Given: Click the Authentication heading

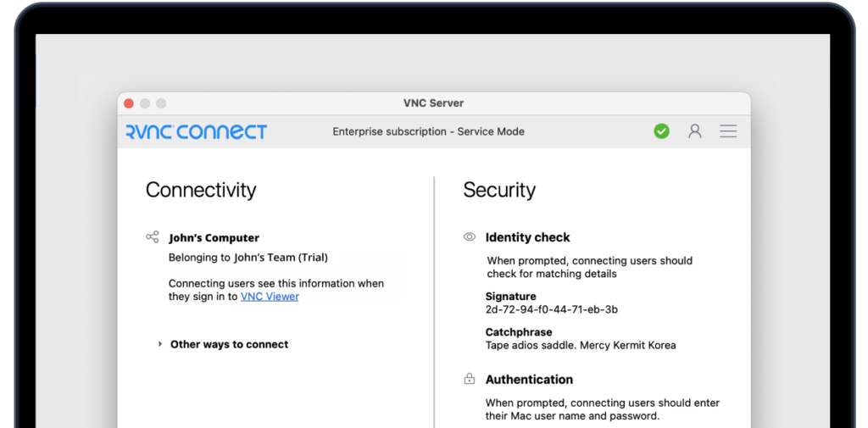Looking at the screenshot, I should click(x=529, y=380).
